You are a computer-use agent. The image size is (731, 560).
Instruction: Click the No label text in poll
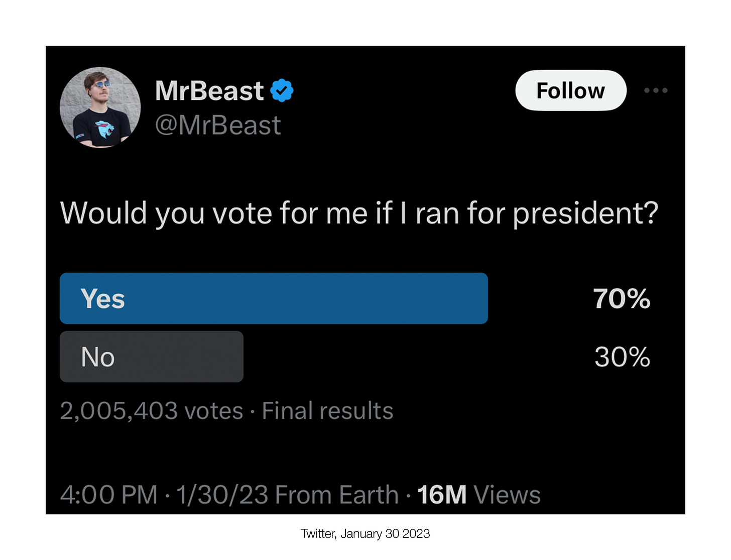(98, 357)
